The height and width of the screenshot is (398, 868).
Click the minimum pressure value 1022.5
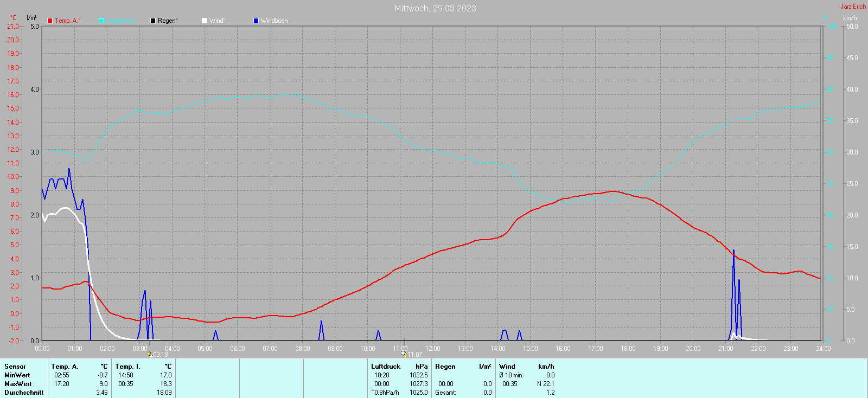pyautogui.click(x=419, y=375)
